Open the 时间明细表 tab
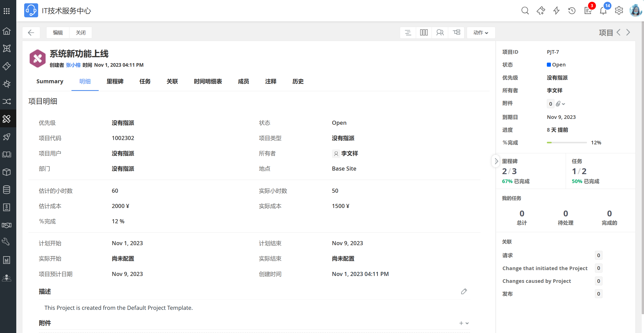 [208, 81]
